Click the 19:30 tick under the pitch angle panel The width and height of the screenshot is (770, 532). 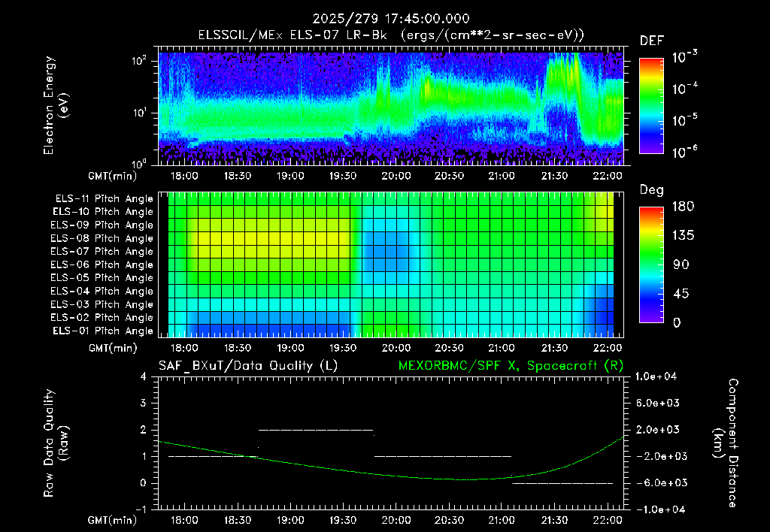coord(343,348)
